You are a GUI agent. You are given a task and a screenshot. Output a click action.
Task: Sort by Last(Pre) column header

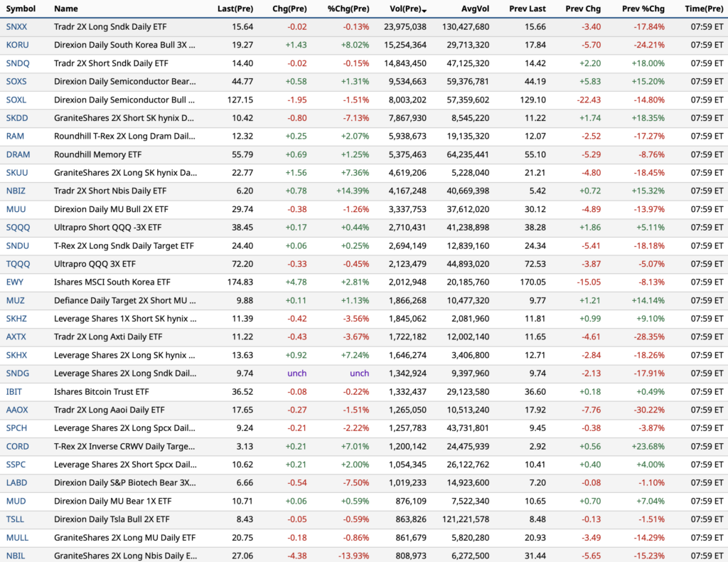point(235,9)
